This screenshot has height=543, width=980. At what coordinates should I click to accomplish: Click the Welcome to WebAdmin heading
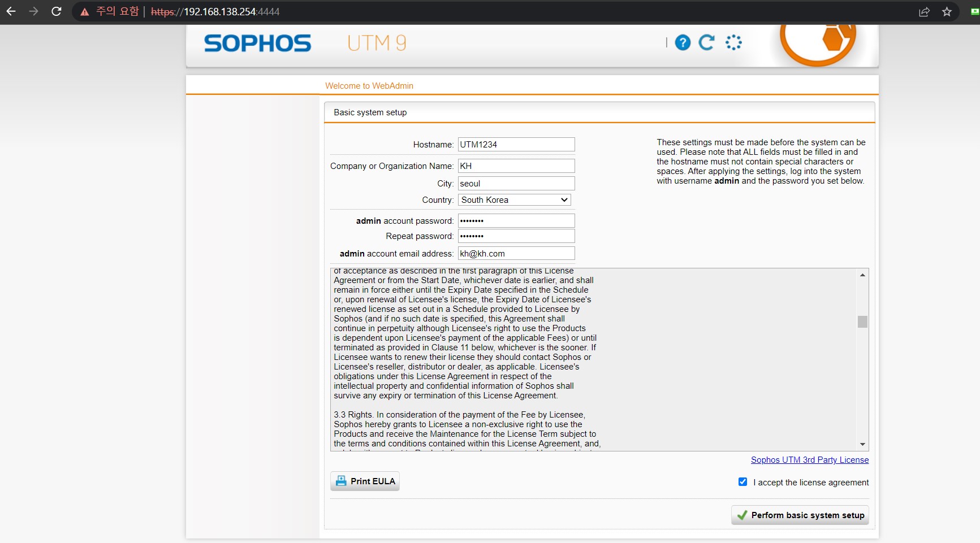click(x=369, y=86)
